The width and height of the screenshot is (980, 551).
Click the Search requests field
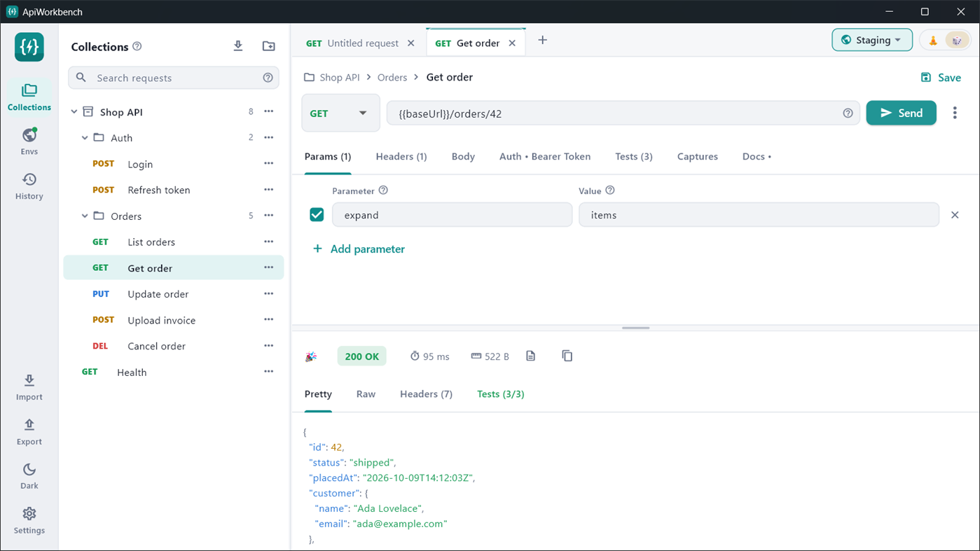(x=174, y=78)
